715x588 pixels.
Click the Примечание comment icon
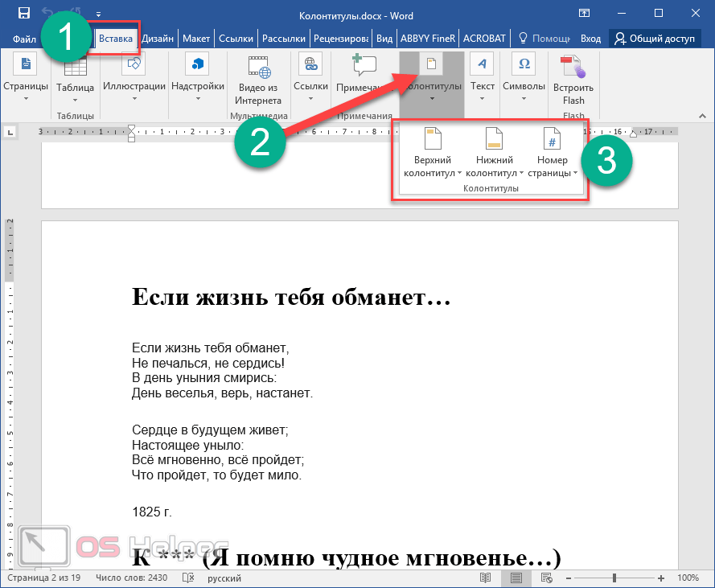(364, 67)
